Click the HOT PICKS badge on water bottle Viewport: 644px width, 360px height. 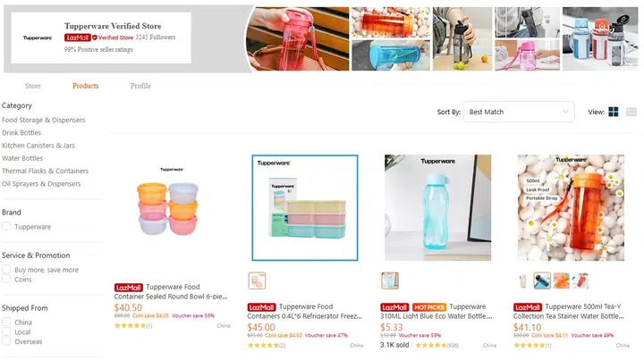coord(429,307)
